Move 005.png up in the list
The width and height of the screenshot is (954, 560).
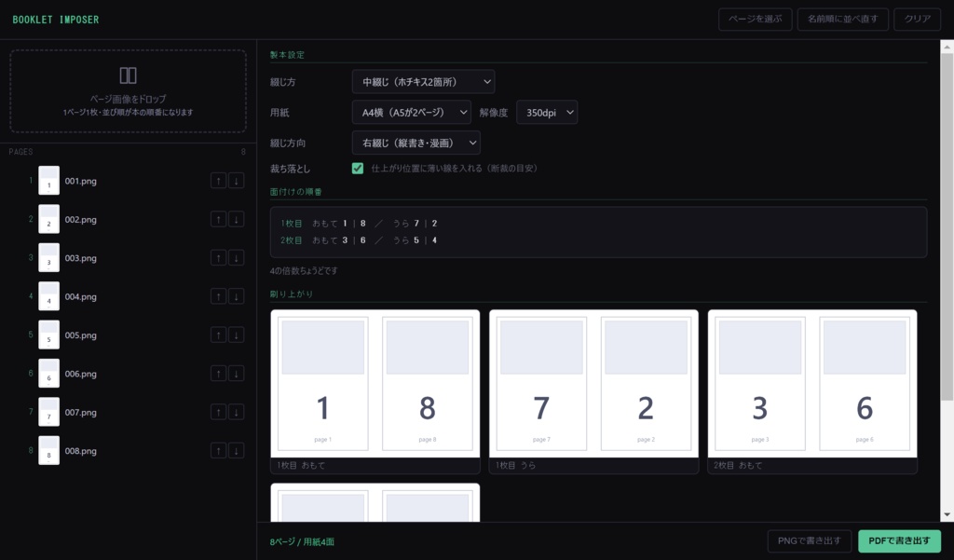pos(218,335)
